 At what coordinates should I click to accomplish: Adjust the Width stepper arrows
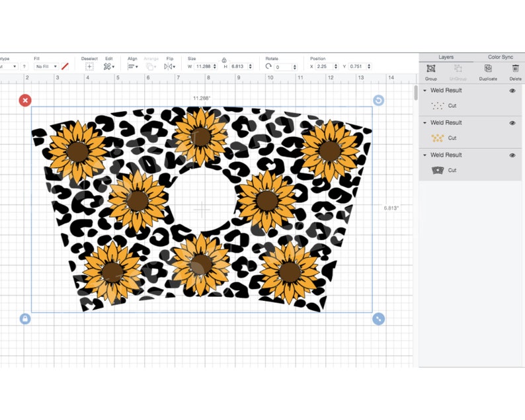point(215,67)
